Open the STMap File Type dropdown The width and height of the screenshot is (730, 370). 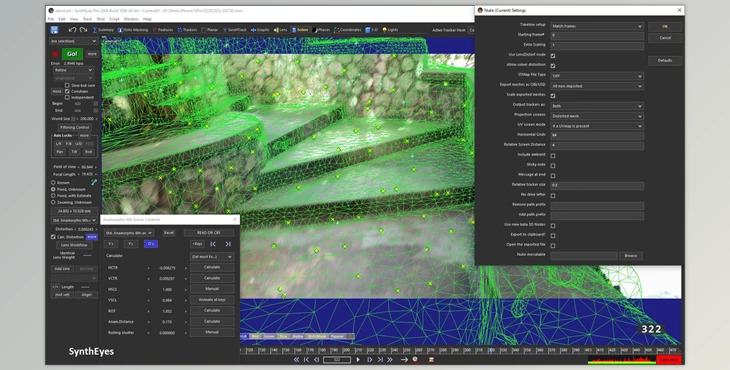coord(597,76)
